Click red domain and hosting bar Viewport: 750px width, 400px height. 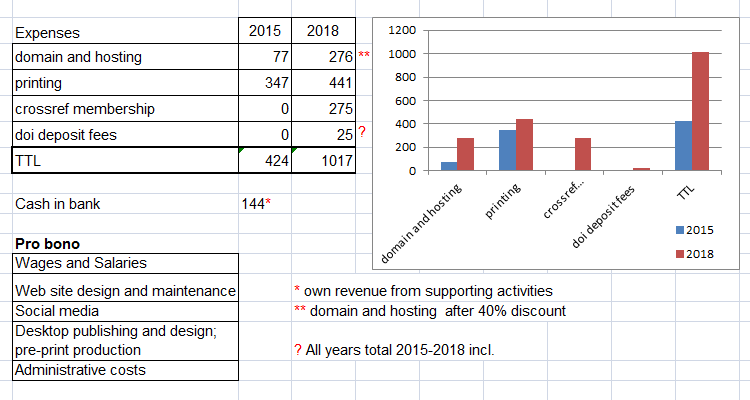[x=465, y=154]
